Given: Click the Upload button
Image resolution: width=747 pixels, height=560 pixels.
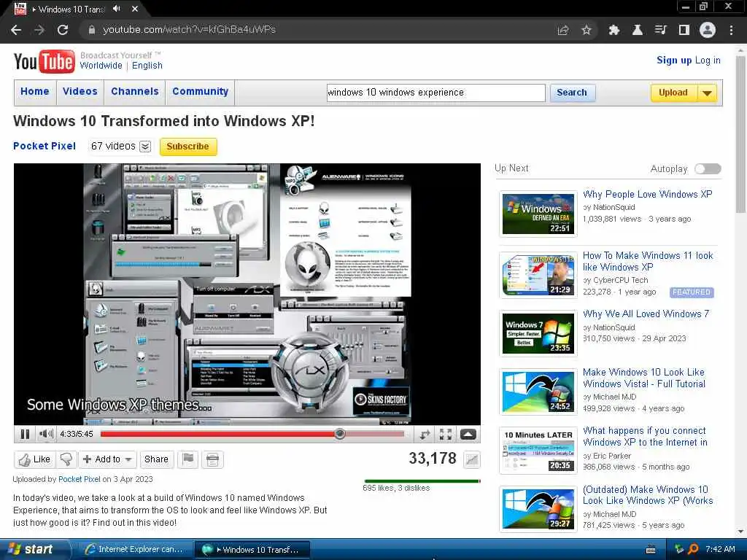Looking at the screenshot, I should 673,93.
